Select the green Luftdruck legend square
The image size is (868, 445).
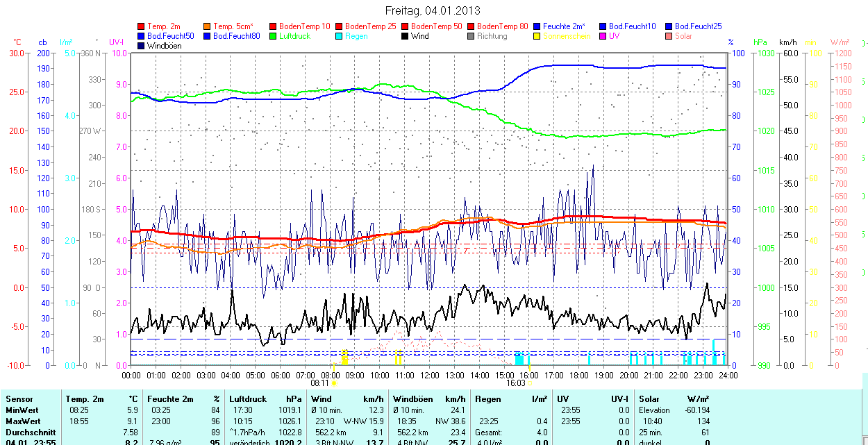tap(274, 36)
